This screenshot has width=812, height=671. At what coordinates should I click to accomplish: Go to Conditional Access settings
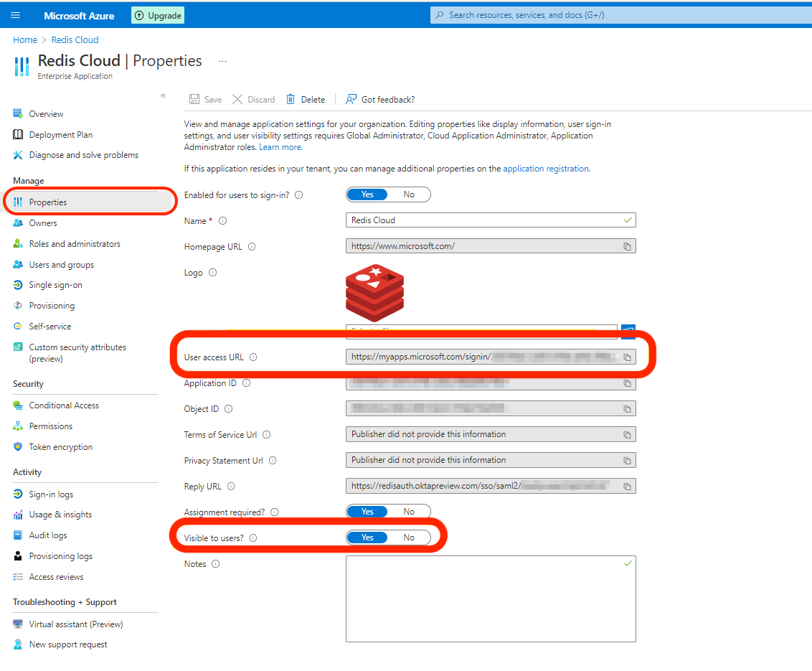coord(64,405)
